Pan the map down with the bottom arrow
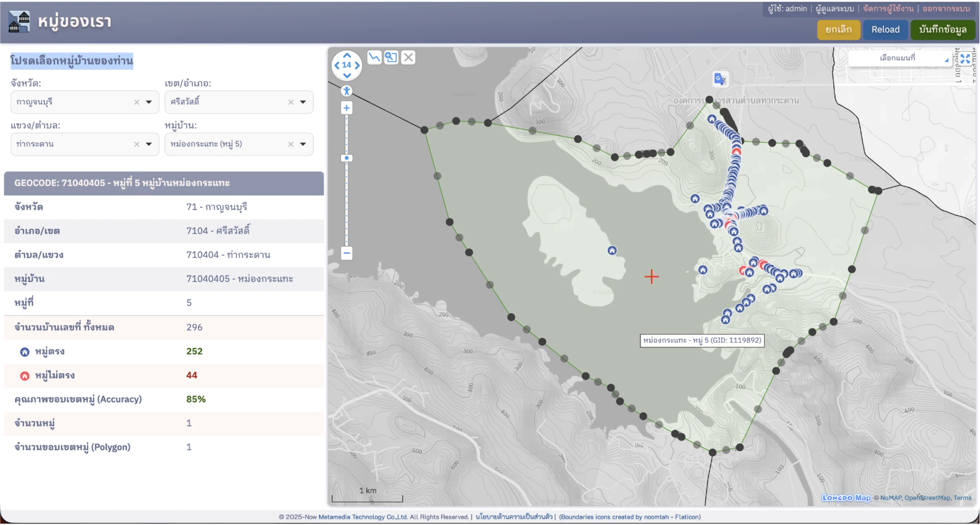This screenshot has width=980, height=525. pyautogui.click(x=346, y=76)
